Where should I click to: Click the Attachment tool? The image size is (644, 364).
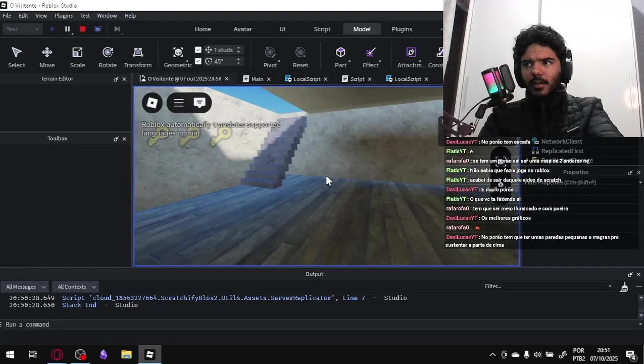pyautogui.click(x=411, y=57)
